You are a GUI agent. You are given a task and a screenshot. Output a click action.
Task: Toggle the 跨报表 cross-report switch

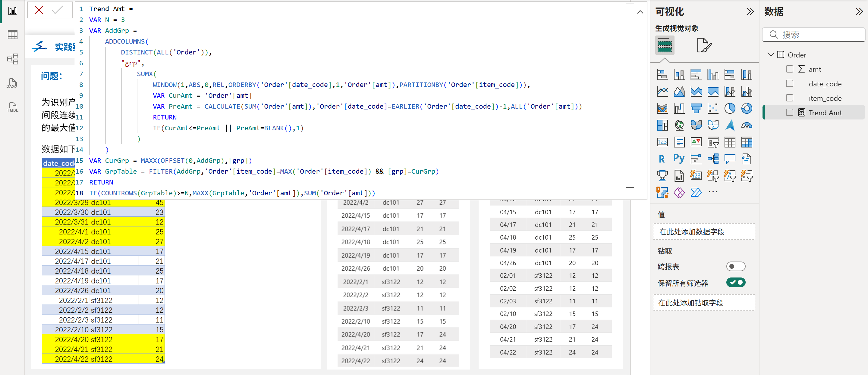[x=735, y=266]
